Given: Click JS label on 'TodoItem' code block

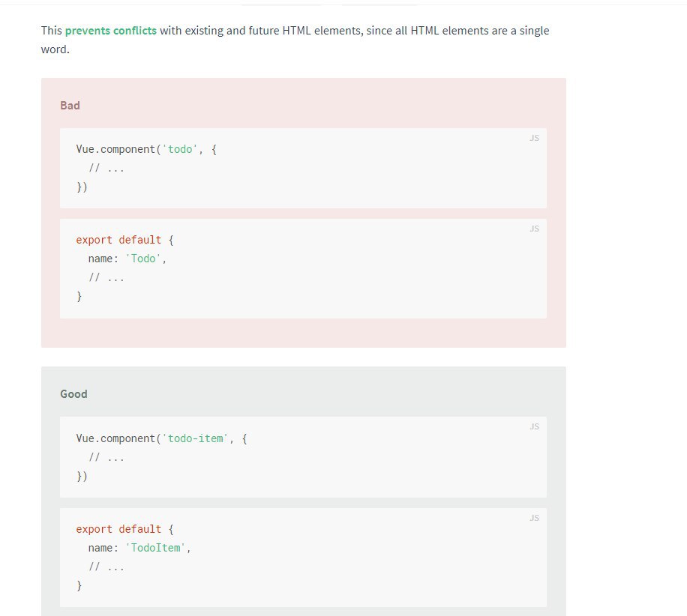Looking at the screenshot, I should pyautogui.click(x=534, y=519).
